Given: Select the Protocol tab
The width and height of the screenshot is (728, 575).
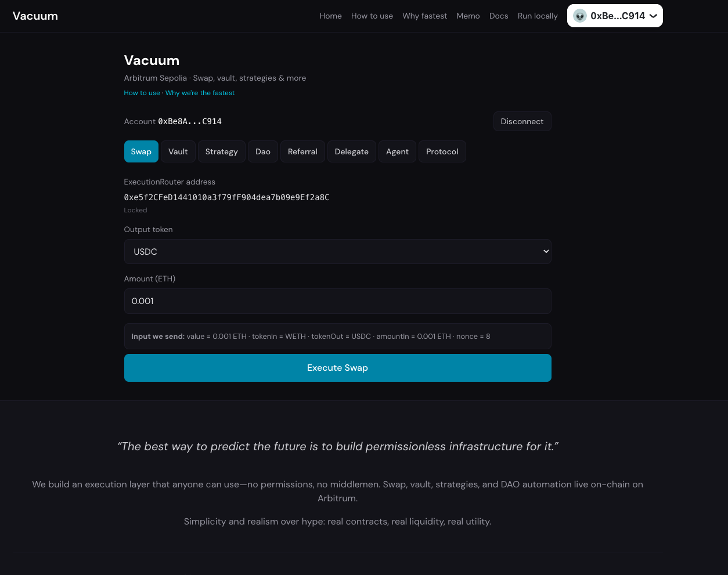Looking at the screenshot, I should tap(442, 152).
